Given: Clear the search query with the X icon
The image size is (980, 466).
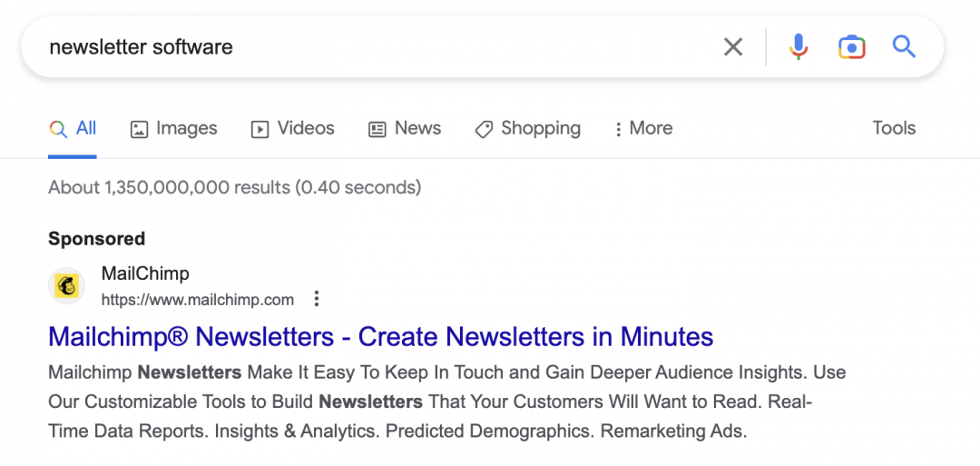Looking at the screenshot, I should 733,47.
